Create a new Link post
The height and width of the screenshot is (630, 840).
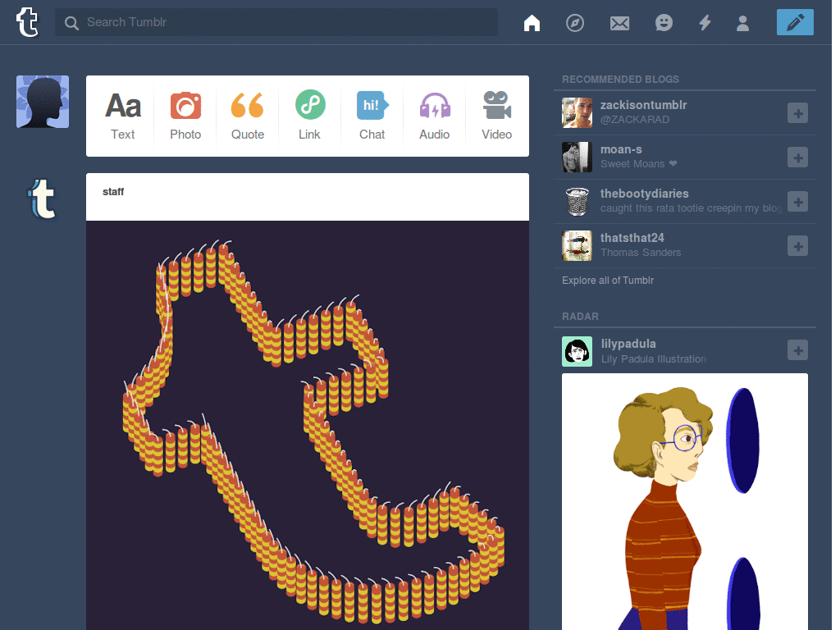pos(309,116)
